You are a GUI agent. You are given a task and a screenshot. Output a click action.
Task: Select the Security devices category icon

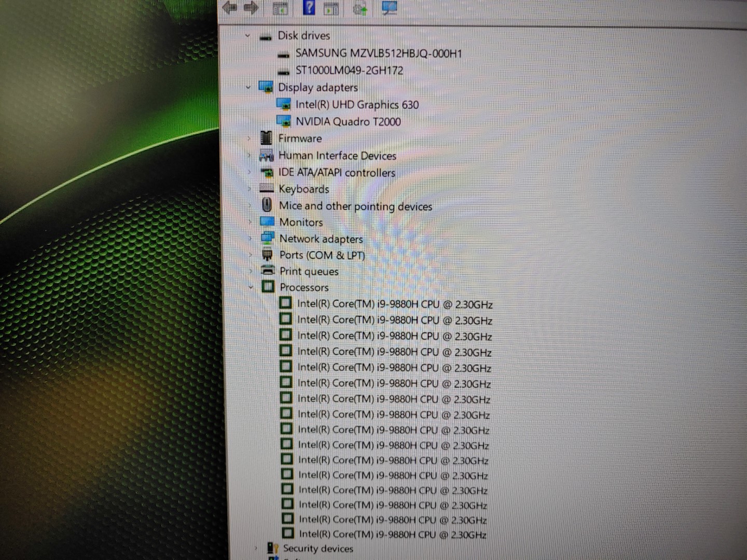pyautogui.click(x=272, y=548)
